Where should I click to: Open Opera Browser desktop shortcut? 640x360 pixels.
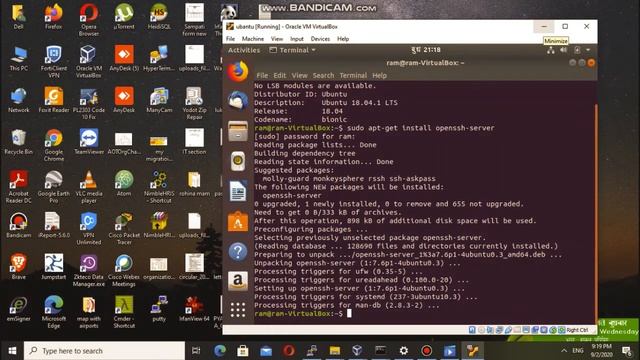pyautogui.click(x=89, y=20)
